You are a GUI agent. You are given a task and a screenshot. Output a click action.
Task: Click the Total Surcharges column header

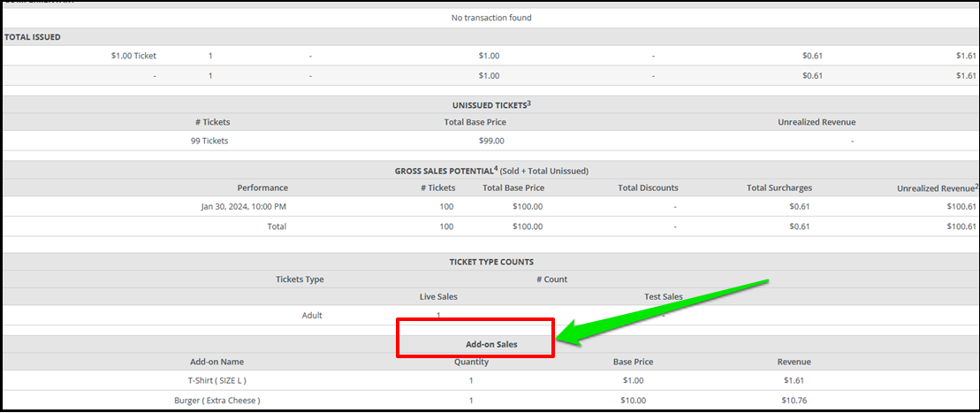(779, 187)
